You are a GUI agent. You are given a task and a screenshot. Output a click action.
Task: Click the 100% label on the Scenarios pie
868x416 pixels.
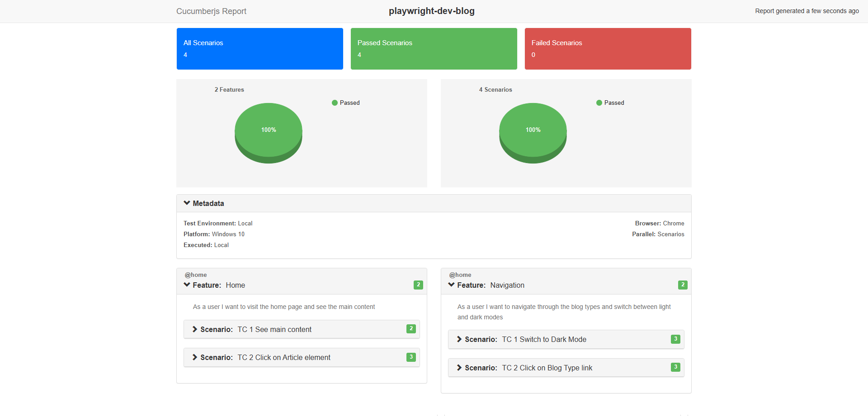coord(533,130)
